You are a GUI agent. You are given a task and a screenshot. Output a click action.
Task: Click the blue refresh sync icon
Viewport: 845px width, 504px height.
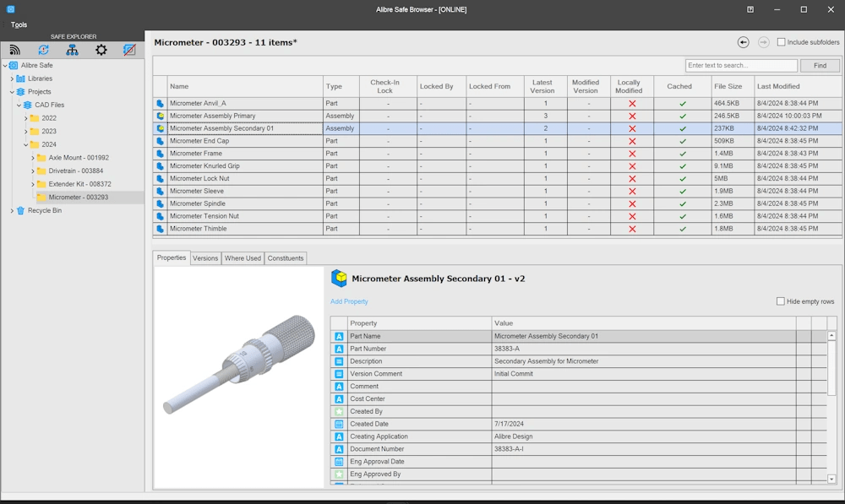[43, 50]
